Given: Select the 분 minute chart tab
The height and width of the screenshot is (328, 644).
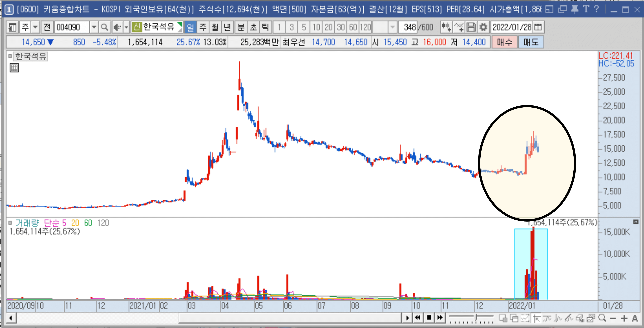Looking at the screenshot, I should [241, 27].
